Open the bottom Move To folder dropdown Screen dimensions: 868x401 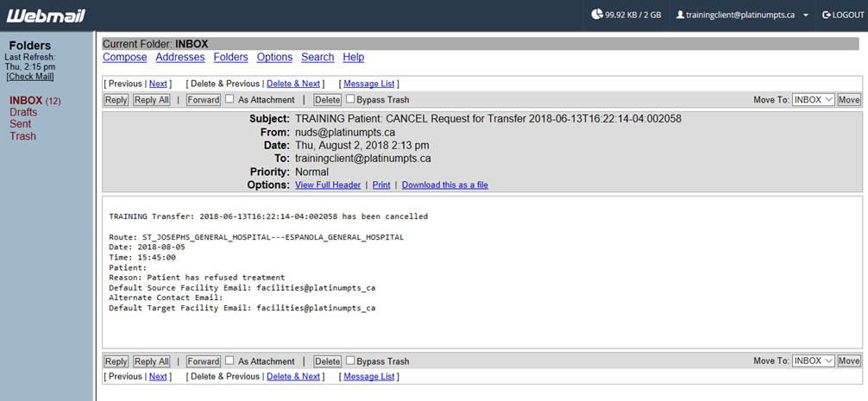pos(813,361)
